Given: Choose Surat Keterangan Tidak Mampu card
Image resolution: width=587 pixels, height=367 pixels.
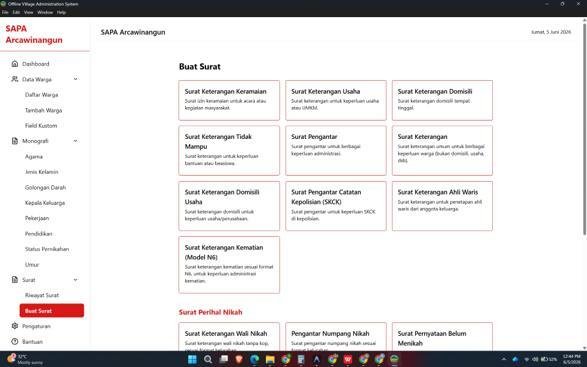Looking at the screenshot, I should tap(229, 151).
